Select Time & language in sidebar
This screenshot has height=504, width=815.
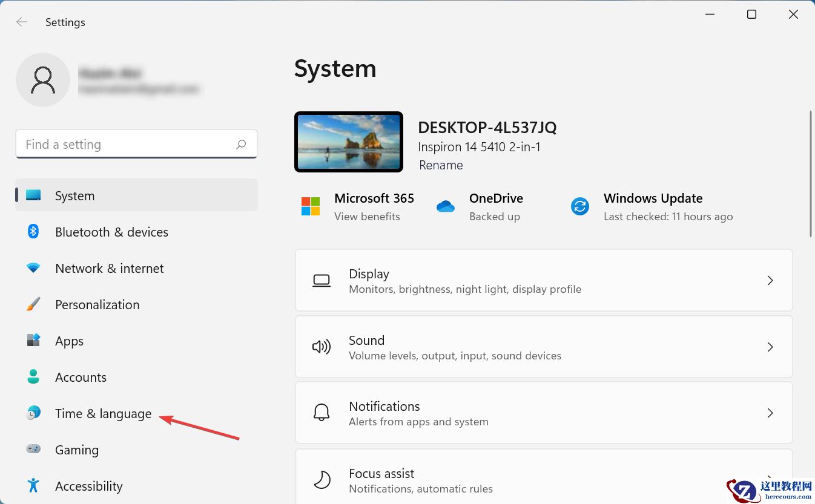pyautogui.click(x=103, y=414)
